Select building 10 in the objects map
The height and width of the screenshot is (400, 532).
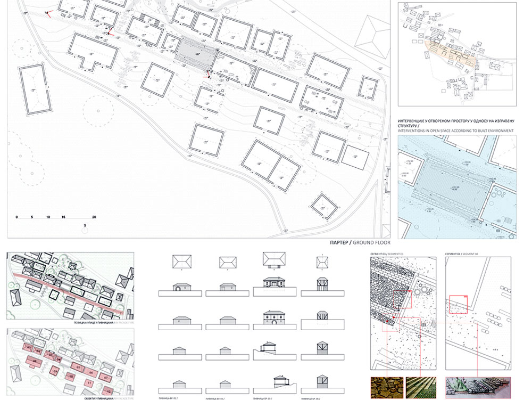[71, 377]
